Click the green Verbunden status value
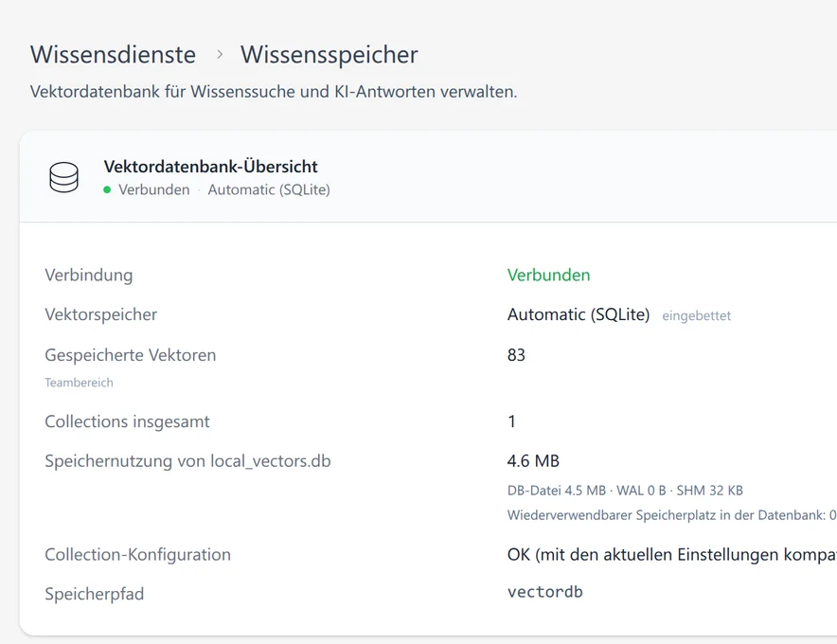 [x=549, y=275]
